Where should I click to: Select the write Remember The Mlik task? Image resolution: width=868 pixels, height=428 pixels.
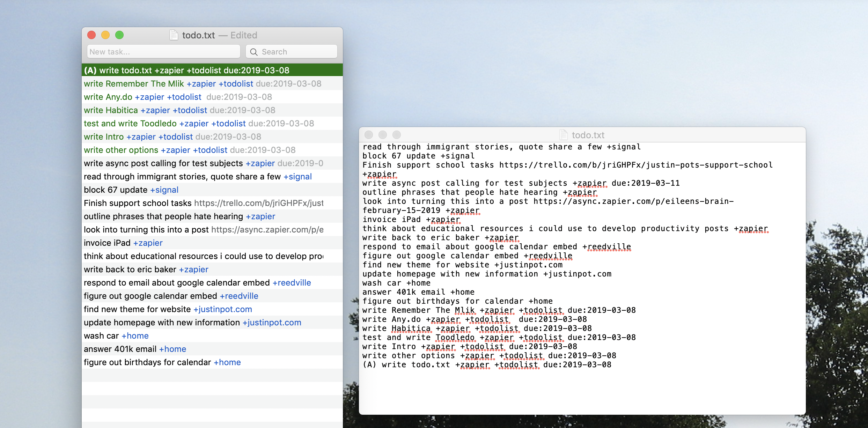click(x=133, y=84)
